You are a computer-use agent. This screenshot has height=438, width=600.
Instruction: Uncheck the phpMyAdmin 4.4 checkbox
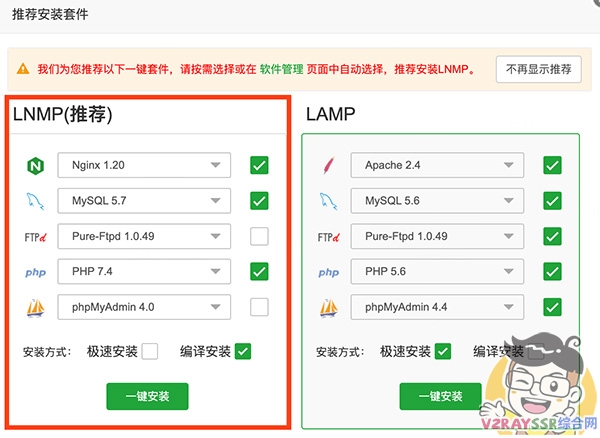552,307
